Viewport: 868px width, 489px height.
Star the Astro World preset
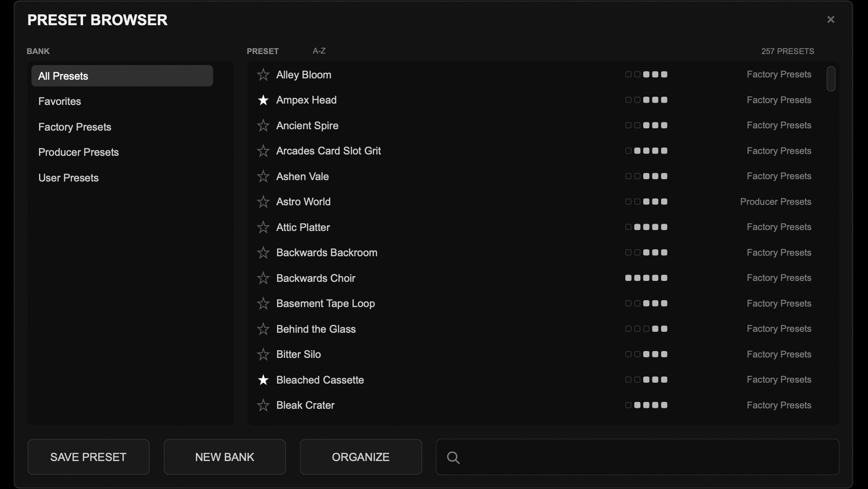(x=263, y=202)
